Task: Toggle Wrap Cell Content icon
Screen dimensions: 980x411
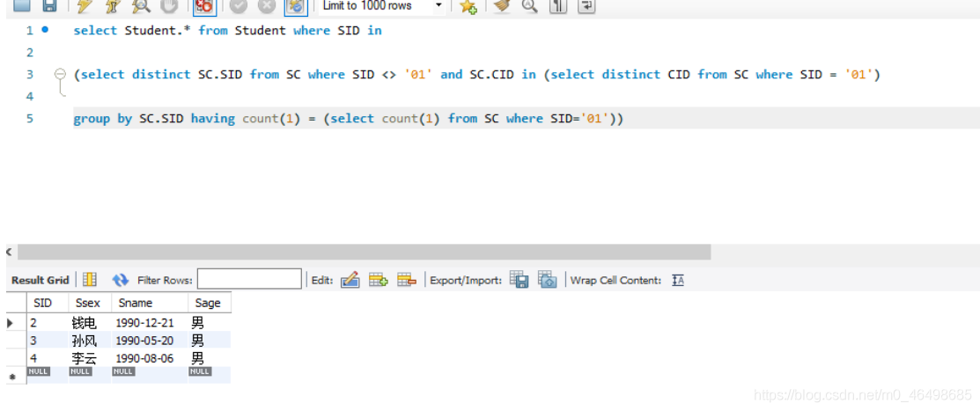Action: point(678,281)
